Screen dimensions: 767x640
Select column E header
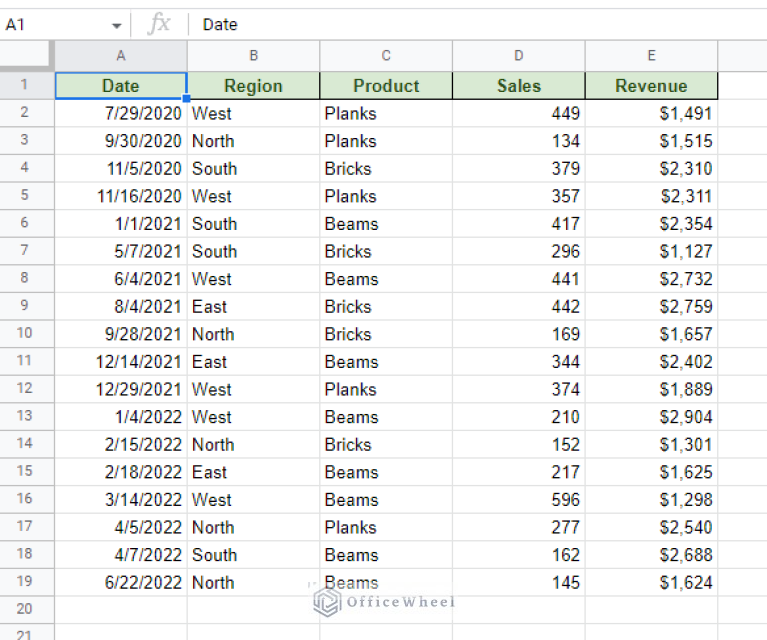click(x=651, y=56)
